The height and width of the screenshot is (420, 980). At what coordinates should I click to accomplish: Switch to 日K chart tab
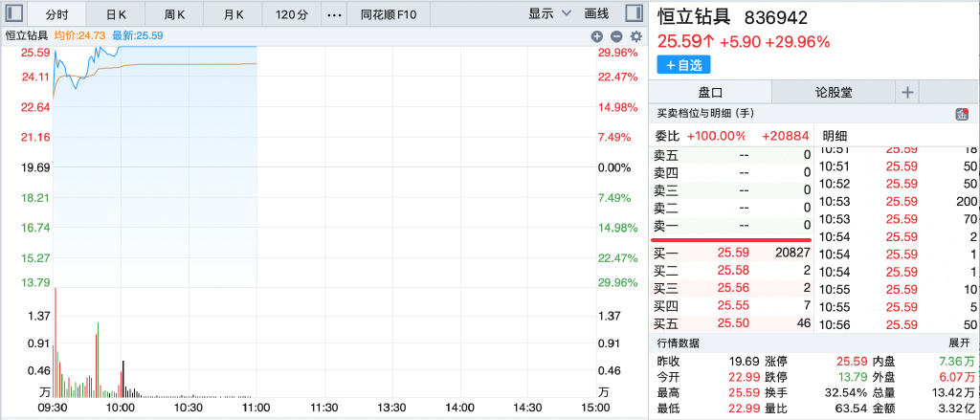click(x=116, y=13)
